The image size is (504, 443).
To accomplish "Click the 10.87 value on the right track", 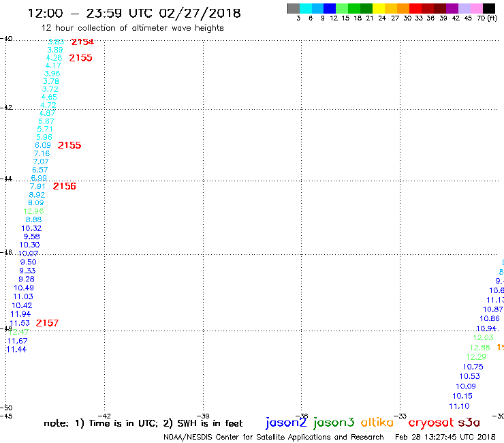I will tap(493, 309).
